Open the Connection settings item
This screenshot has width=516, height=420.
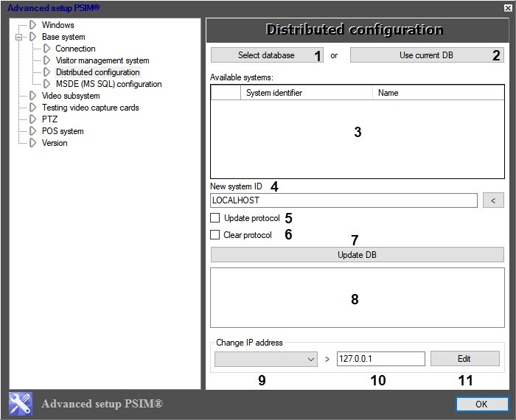coord(75,49)
